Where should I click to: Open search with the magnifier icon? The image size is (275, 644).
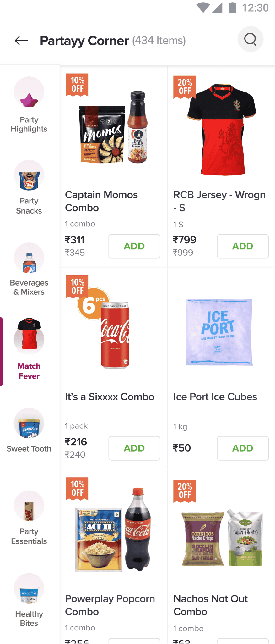click(250, 39)
